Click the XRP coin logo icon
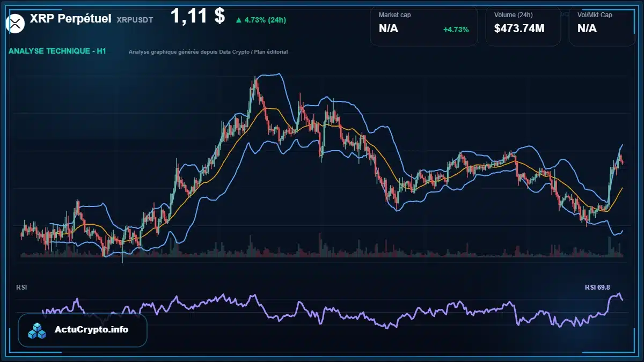This screenshot has width=644, height=362. (16, 23)
